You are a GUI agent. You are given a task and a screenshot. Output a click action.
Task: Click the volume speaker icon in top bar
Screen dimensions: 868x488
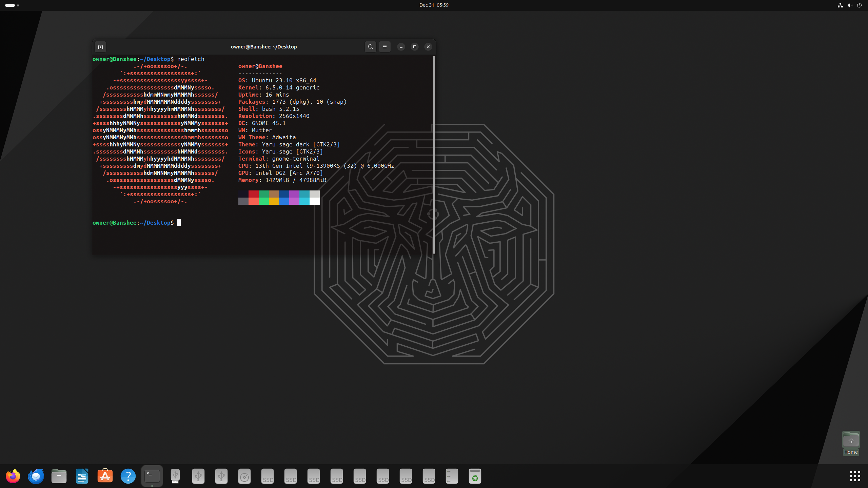click(x=850, y=5)
